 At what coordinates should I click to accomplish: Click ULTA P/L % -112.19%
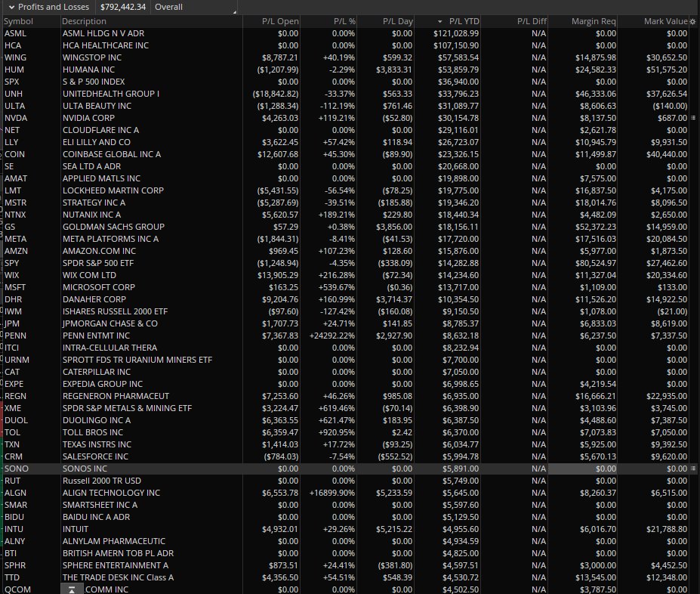click(x=338, y=106)
